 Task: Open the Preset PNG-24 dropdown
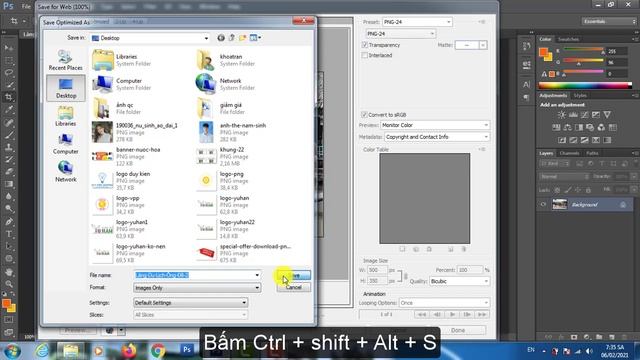(417, 22)
